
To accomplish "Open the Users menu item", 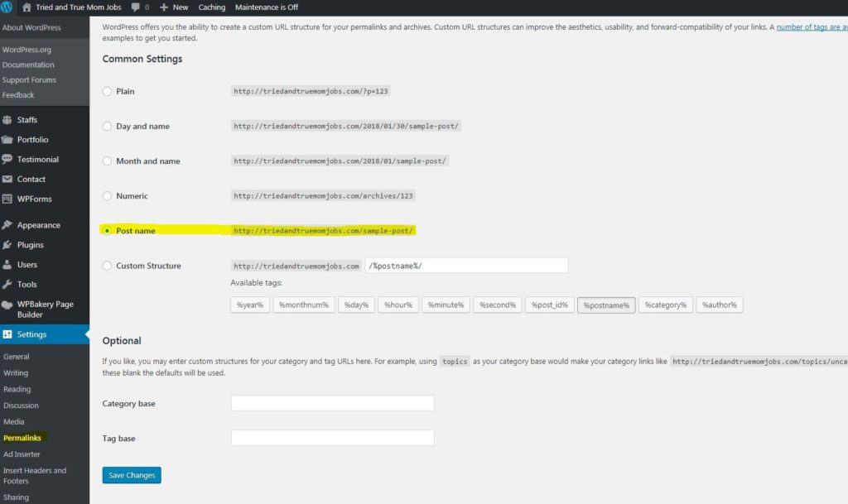I will [27, 265].
